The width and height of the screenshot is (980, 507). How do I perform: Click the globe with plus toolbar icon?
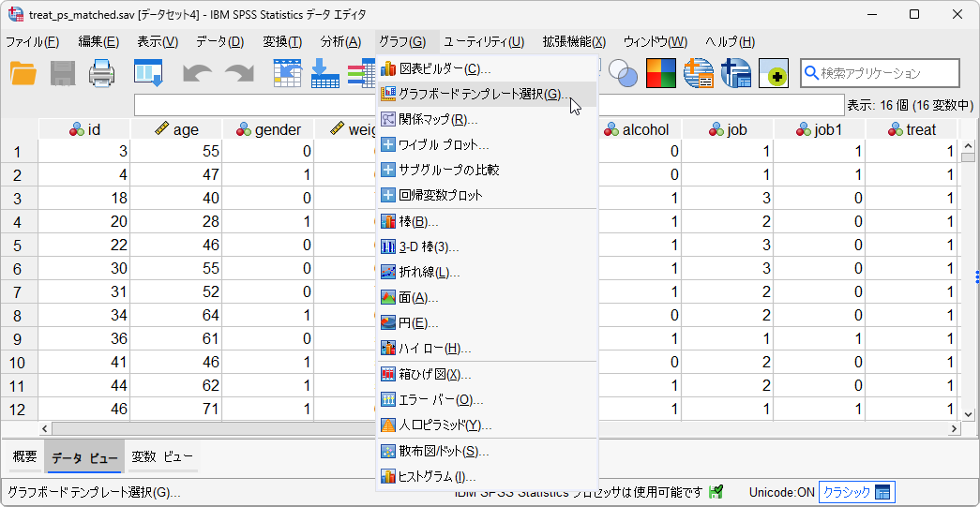click(699, 73)
